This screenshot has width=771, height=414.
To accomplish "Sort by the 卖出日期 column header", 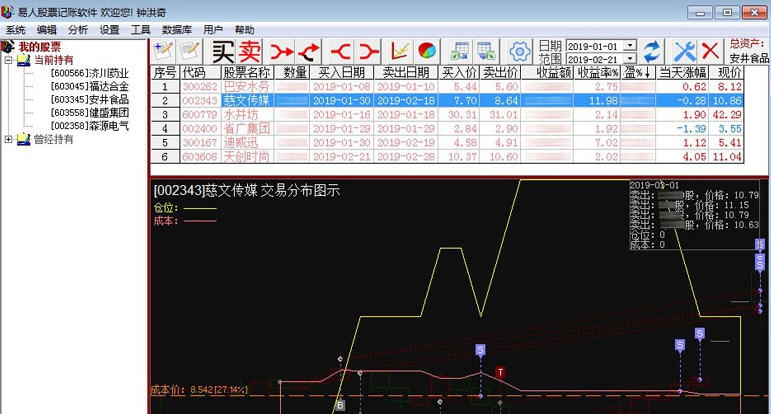I will pos(406,73).
